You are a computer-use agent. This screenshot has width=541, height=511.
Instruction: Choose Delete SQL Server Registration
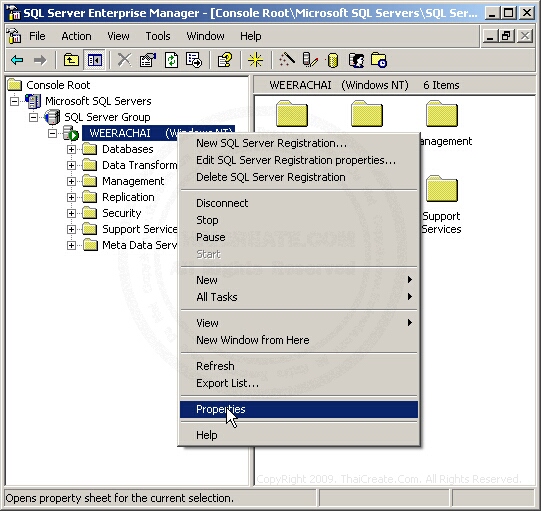(x=299, y=177)
